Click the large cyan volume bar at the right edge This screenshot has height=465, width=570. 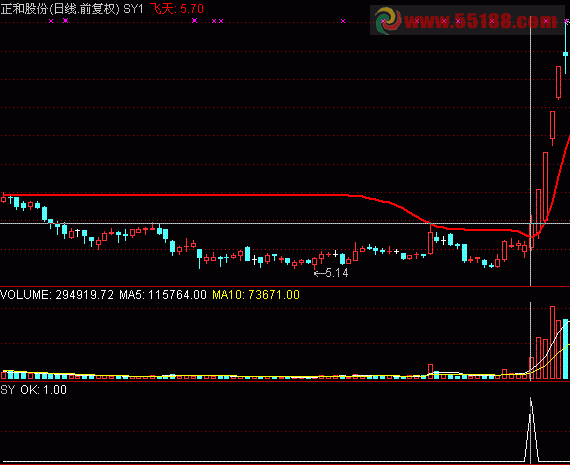tap(566, 349)
